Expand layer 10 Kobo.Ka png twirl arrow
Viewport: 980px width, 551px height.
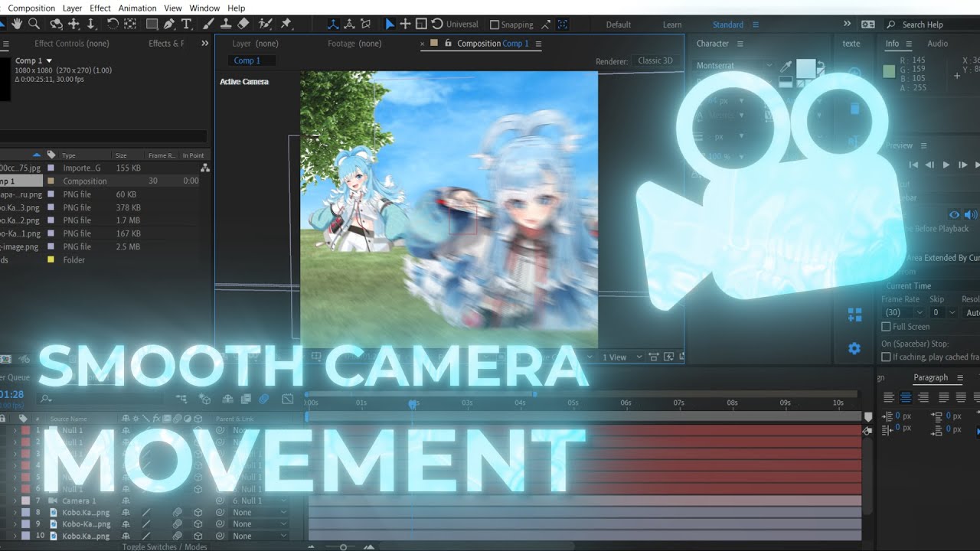click(14, 536)
